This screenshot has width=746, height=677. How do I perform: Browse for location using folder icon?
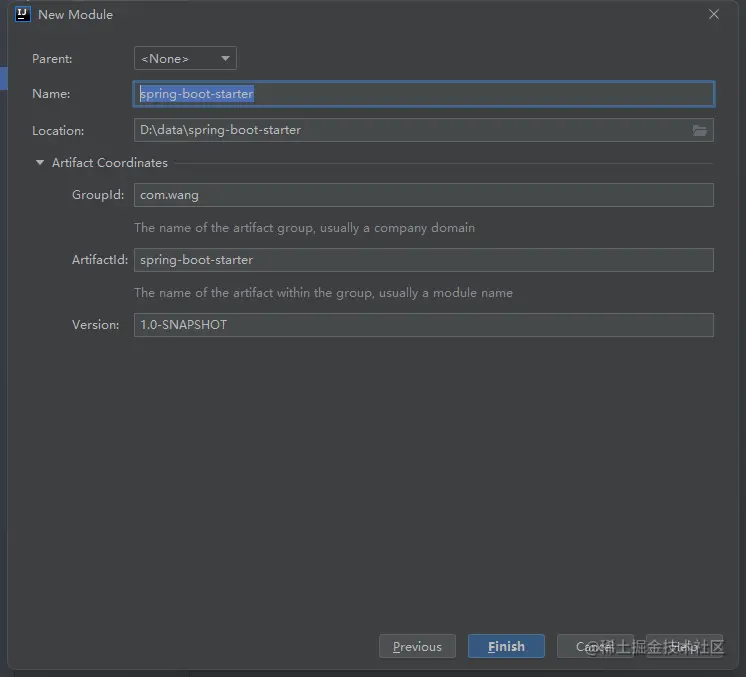tap(699, 130)
